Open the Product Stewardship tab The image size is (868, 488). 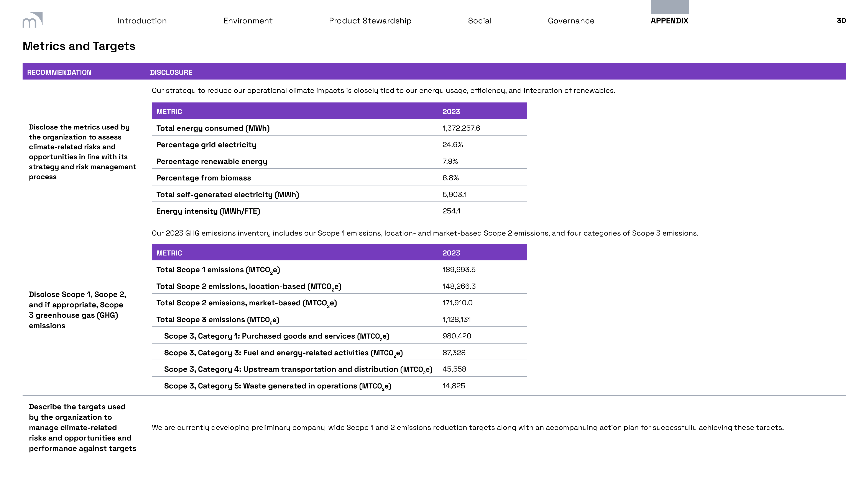point(370,21)
